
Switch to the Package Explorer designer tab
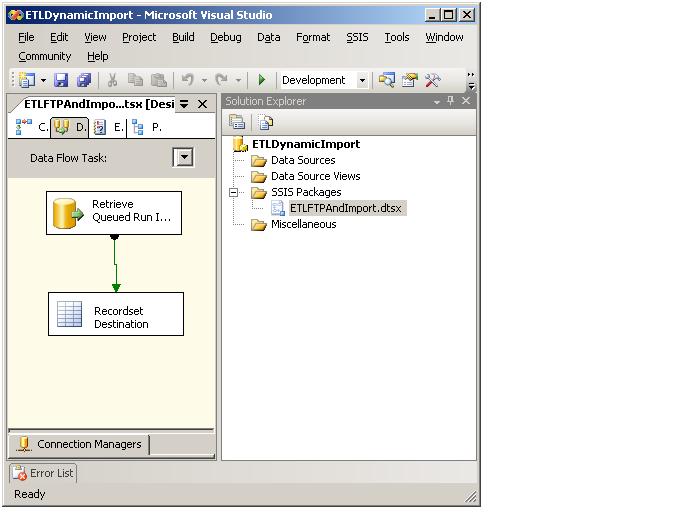146,128
